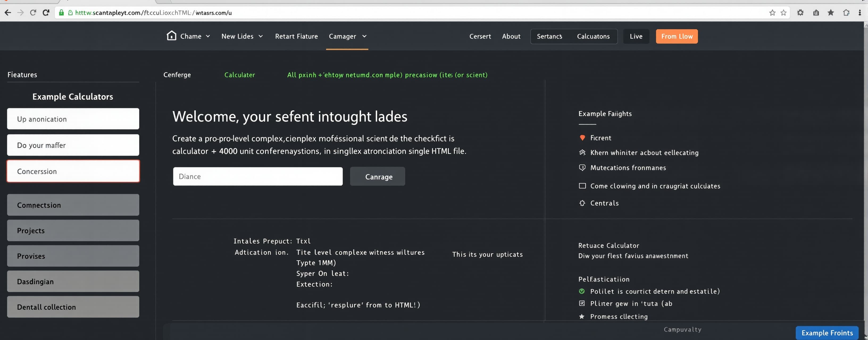Open the Dentall collection sidebar item
868x340 pixels.
[x=73, y=307]
